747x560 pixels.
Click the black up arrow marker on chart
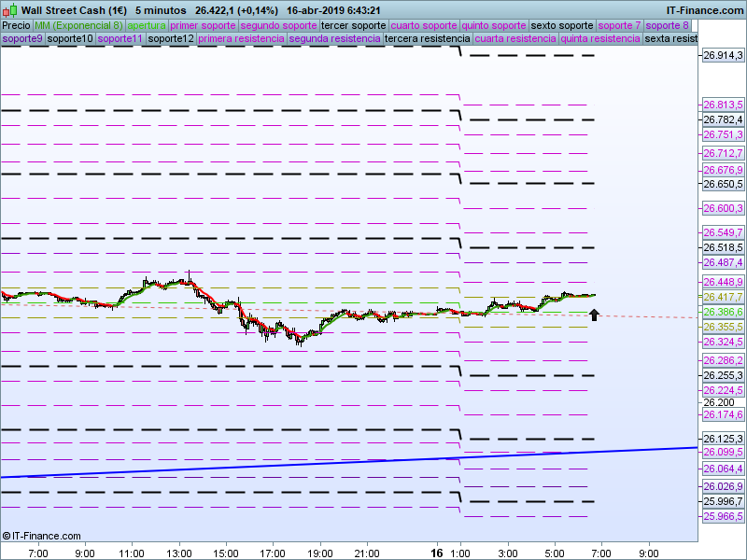[x=594, y=315]
